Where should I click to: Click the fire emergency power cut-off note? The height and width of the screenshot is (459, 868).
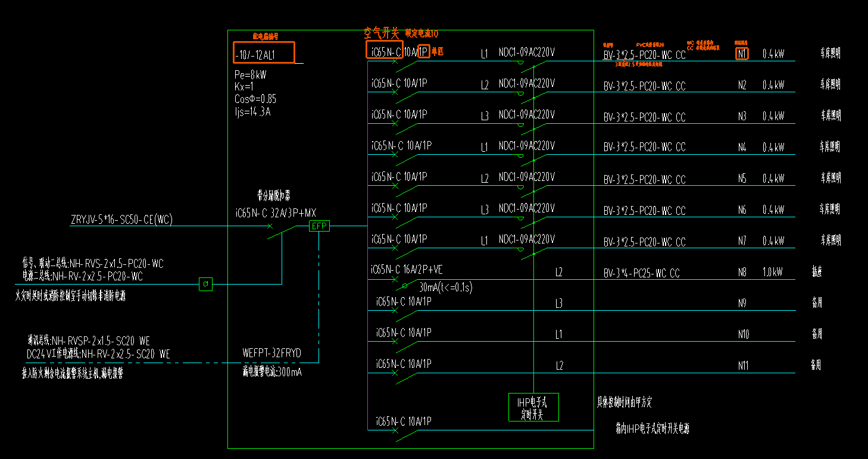point(70,296)
